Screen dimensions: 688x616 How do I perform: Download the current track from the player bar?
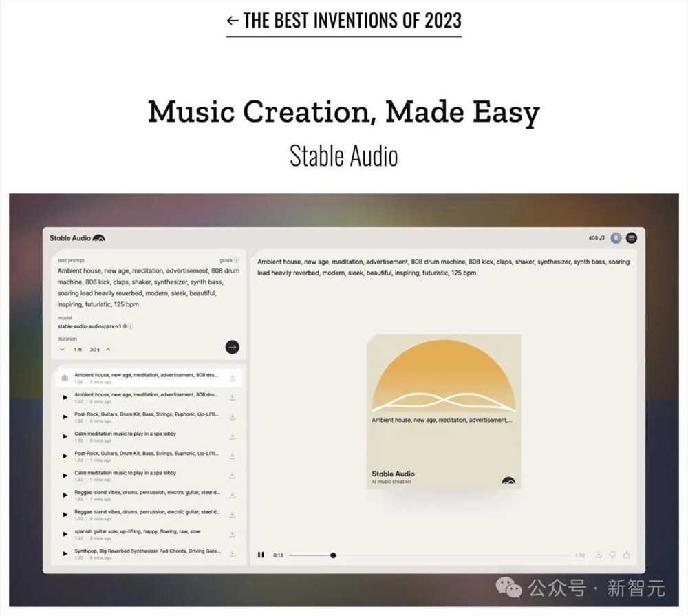point(599,555)
